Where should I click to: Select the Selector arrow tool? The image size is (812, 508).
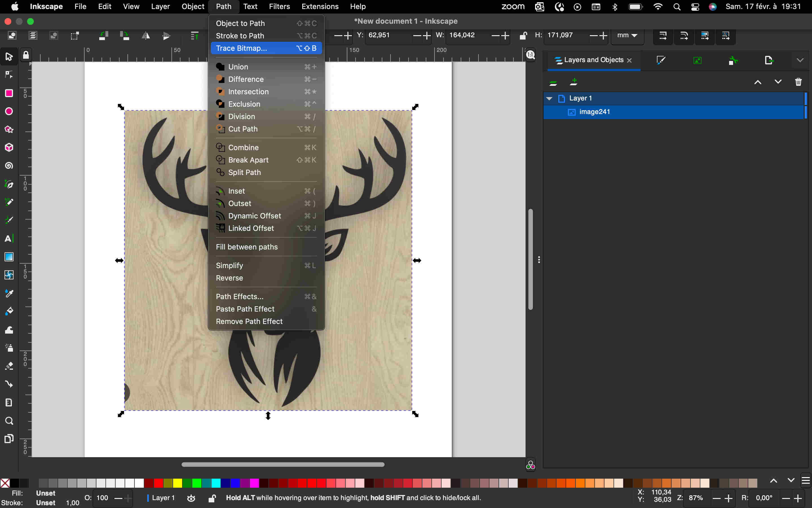click(9, 56)
